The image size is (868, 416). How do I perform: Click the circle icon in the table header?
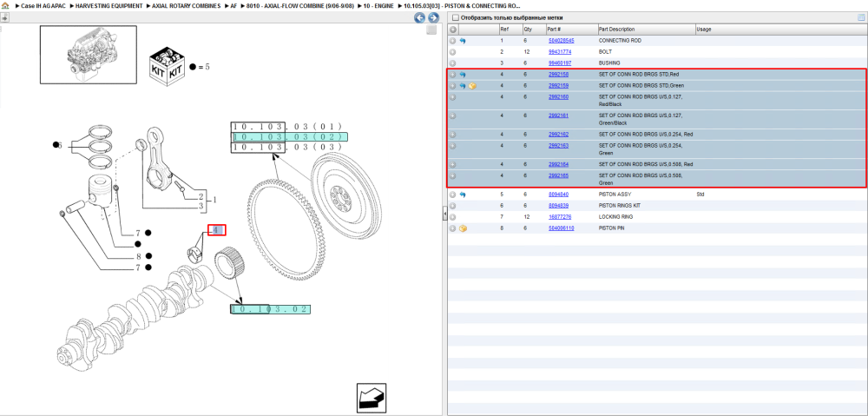pos(453,30)
